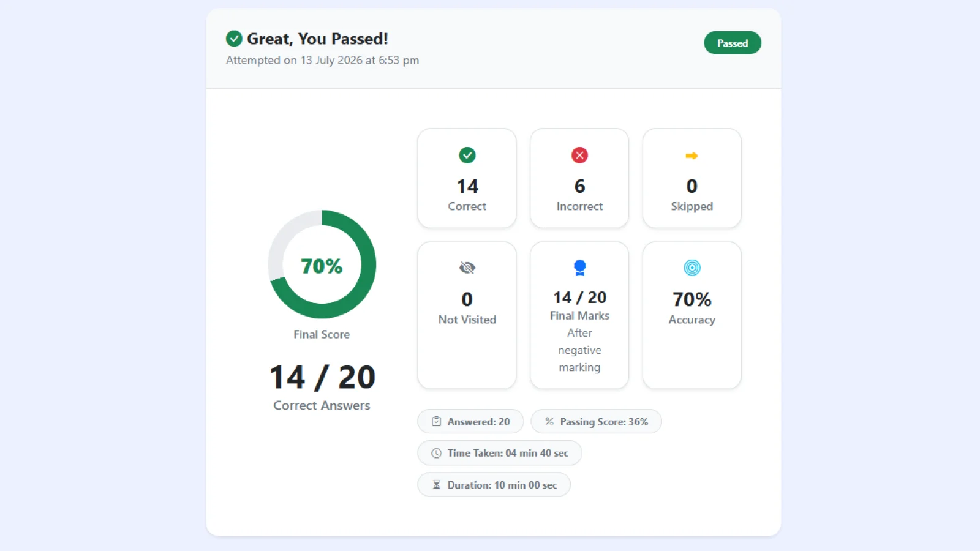Select the Duration: 10 min 00 sec pill
Viewport: 980px width, 551px height.
pyautogui.click(x=494, y=485)
